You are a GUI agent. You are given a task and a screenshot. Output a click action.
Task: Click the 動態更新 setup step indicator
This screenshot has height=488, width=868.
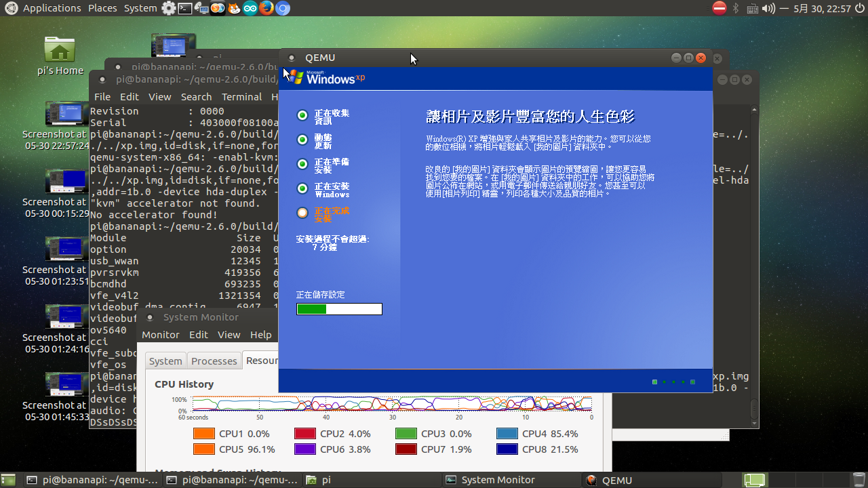[x=302, y=140]
